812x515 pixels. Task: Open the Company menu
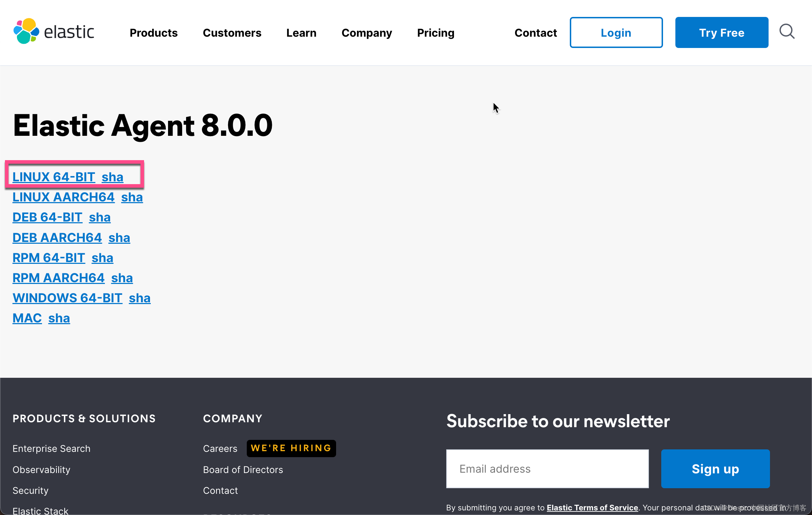tap(367, 32)
